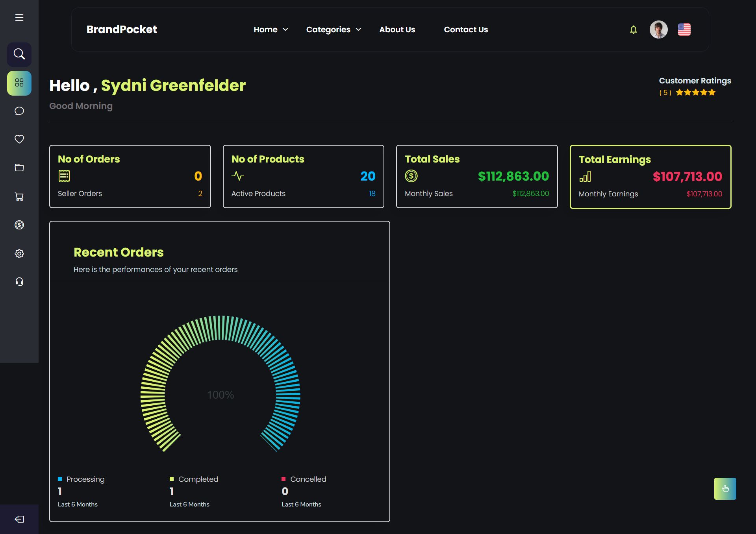Screen dimensions: 756x534
Task: Open the dollar coin earnings icon
Action: [x=19, y=225]
